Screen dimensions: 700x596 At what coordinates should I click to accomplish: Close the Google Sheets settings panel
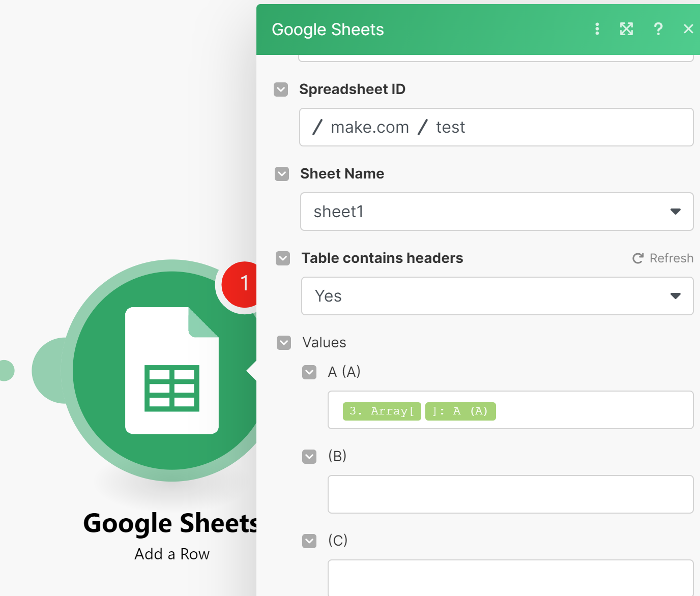click(688, 29)
